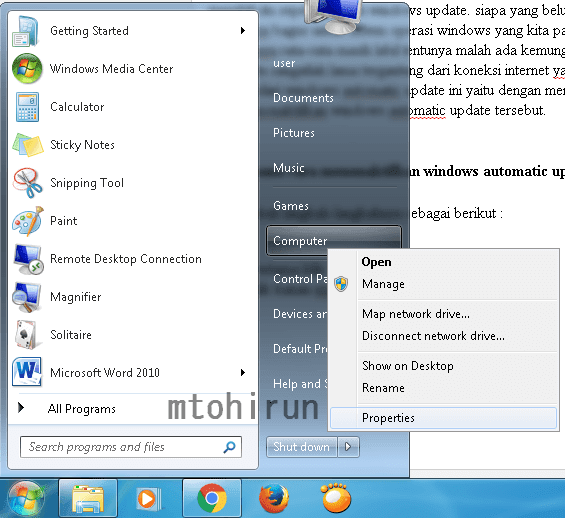Choose Open in the context menu
565x518 pixels.
pos(443,262)
